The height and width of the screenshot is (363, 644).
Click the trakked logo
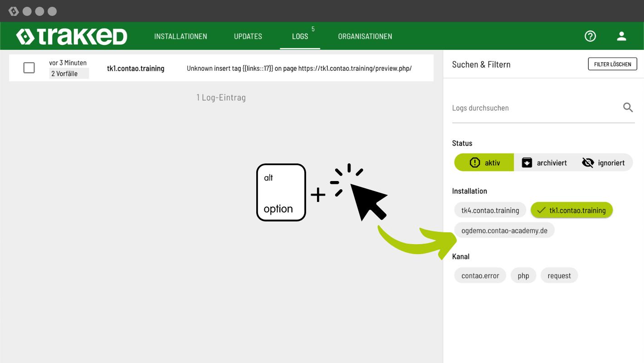click(x=72, y=36)
